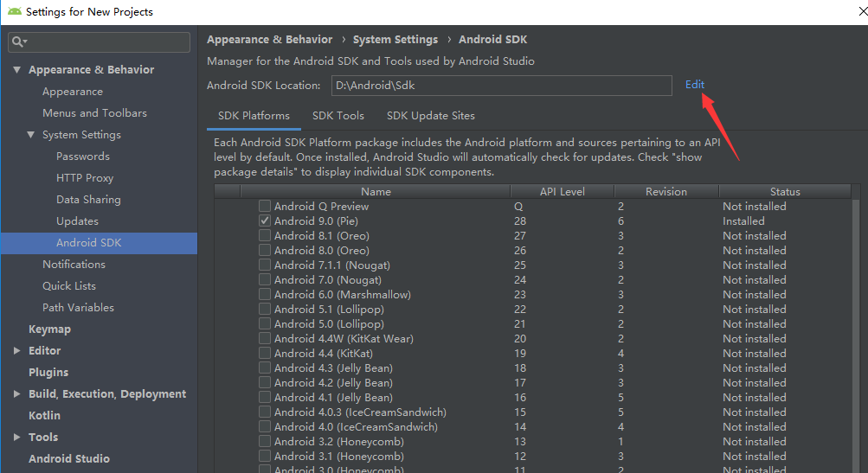The width and height of the screenshot is (868, 473).
Task: Open Data Sharing settings
Action: [x=88, y=199]
